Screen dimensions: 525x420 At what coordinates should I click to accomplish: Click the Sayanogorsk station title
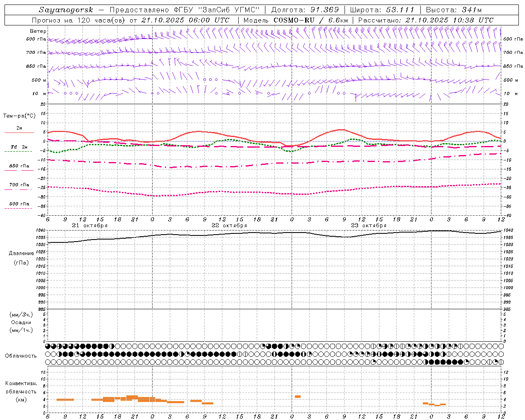[66, 10]
